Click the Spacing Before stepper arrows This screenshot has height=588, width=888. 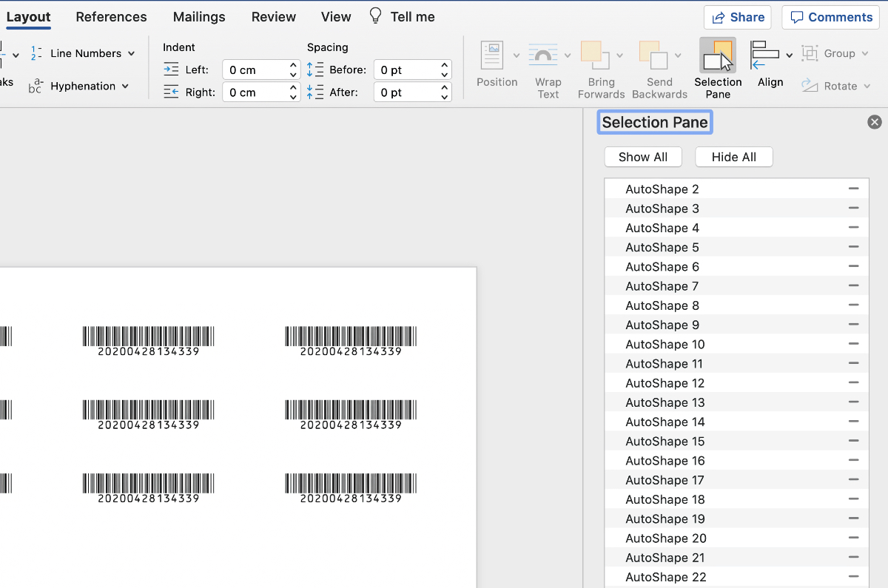445,70
